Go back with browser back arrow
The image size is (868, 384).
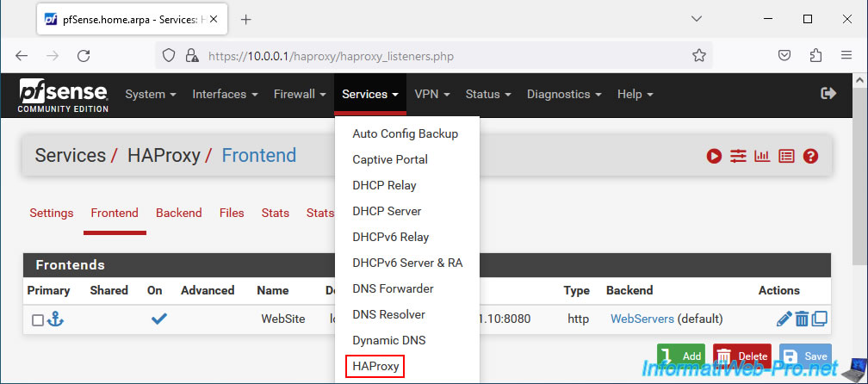point(22,55)
